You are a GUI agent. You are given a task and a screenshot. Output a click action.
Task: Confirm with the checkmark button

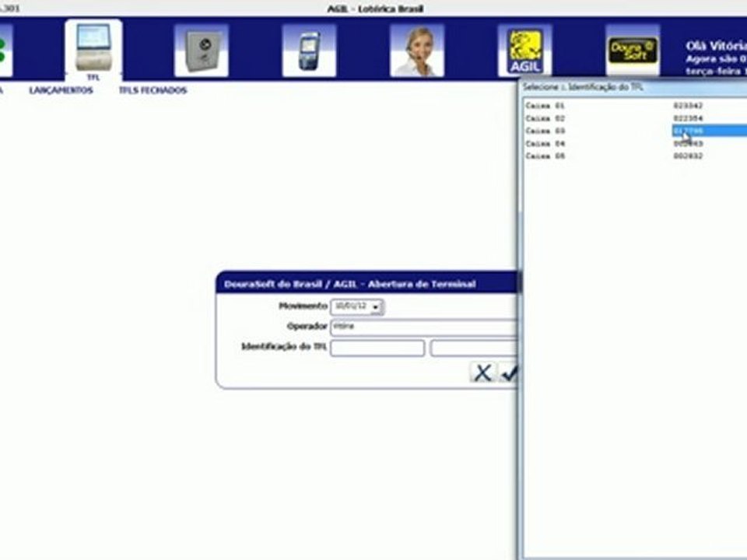[x=508, y=373]
